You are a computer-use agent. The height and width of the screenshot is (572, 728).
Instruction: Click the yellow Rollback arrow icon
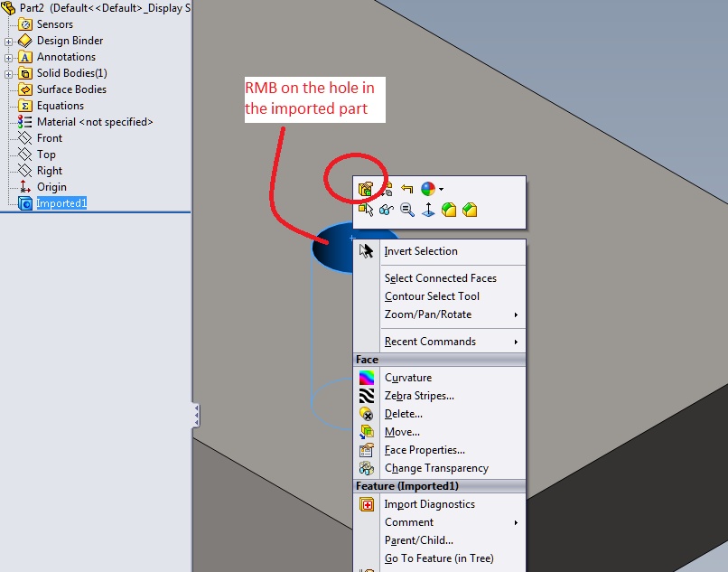(x=406, y=189)
